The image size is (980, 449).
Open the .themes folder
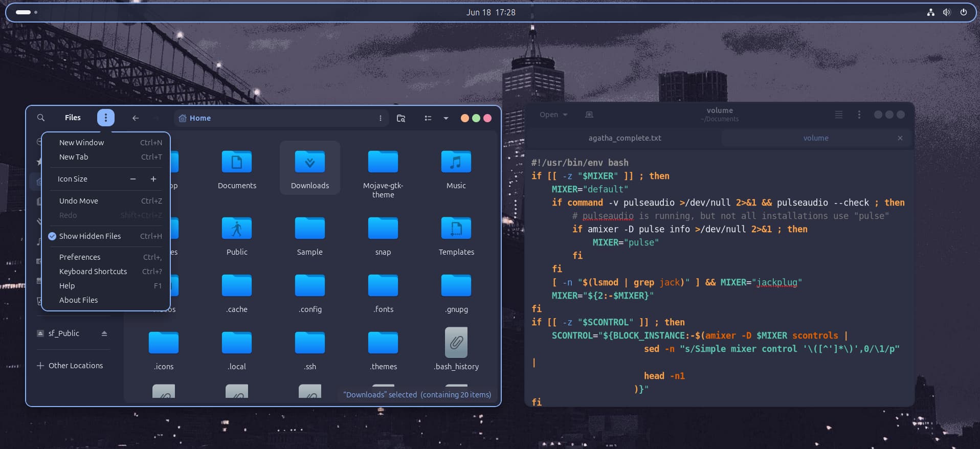coord(383,351)
